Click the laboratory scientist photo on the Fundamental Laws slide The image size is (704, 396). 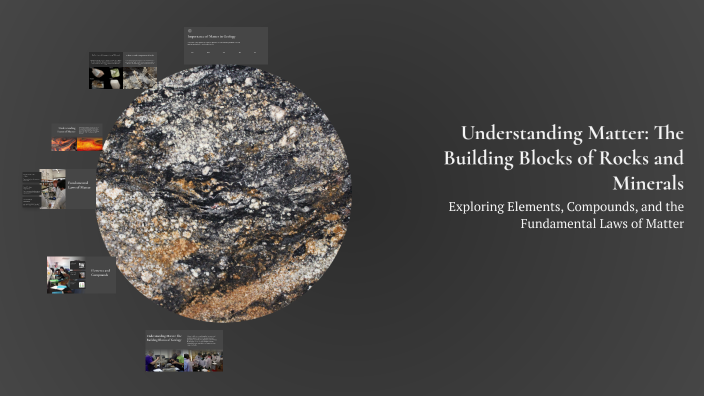click(53, 189)
